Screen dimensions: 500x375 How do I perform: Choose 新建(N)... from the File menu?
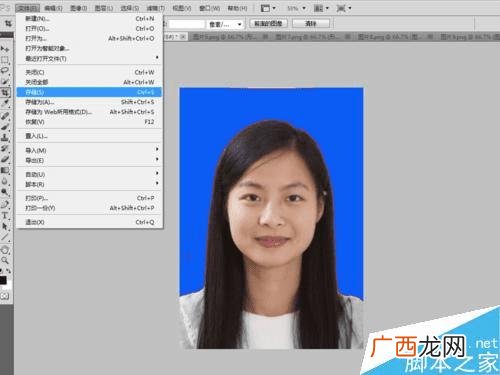89,19
